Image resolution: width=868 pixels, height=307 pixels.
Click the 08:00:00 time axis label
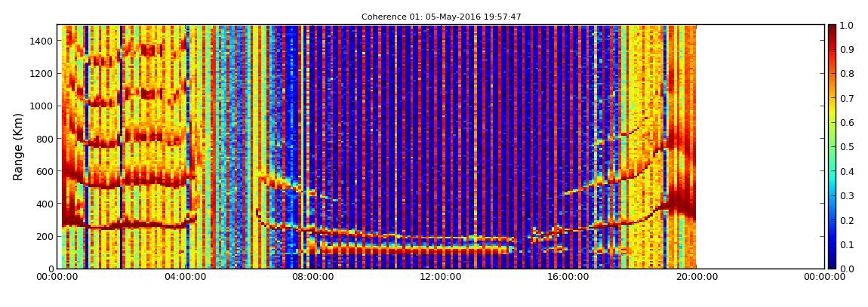312,277
